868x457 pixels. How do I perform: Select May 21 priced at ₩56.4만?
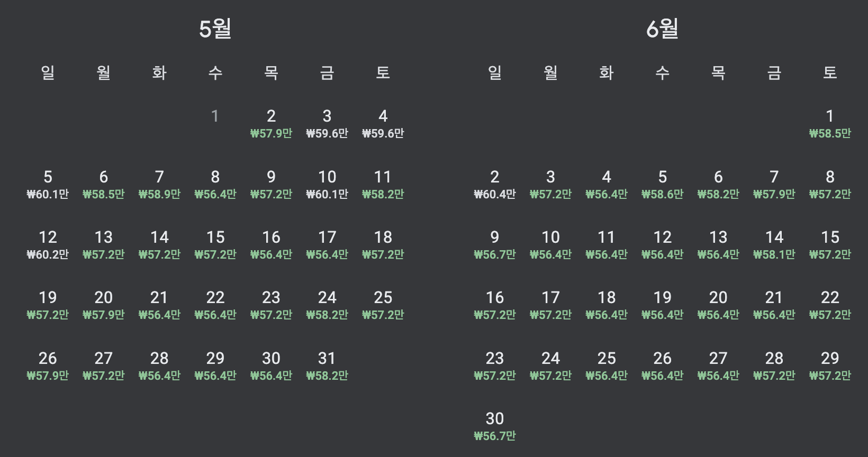[159, 306]
